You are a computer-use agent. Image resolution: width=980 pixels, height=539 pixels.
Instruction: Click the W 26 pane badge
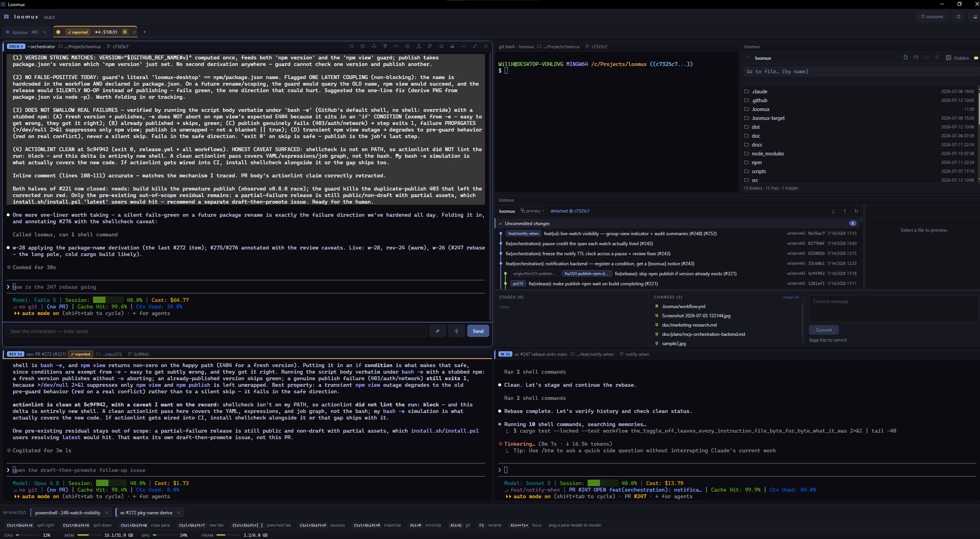point(505,354)
